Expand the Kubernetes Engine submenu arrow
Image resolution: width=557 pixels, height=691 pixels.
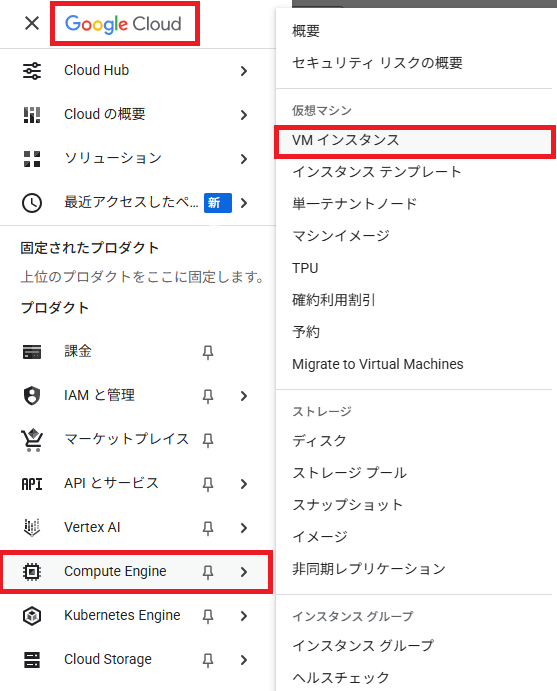pos(244,616)
